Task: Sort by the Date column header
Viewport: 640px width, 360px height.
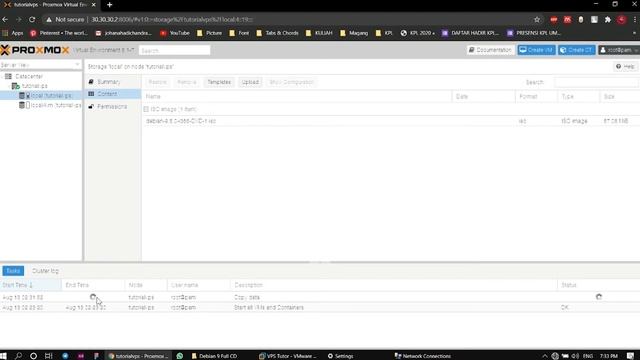Action: (483, 96)
